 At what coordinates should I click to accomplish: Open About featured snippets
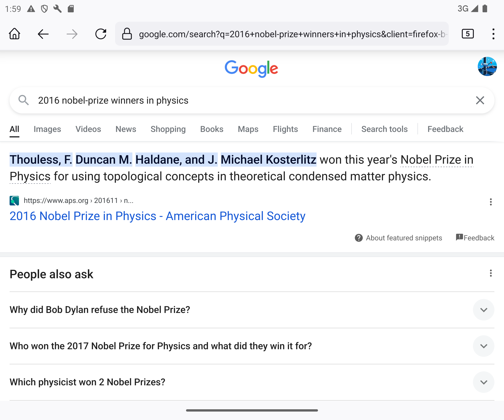(404, 238)
